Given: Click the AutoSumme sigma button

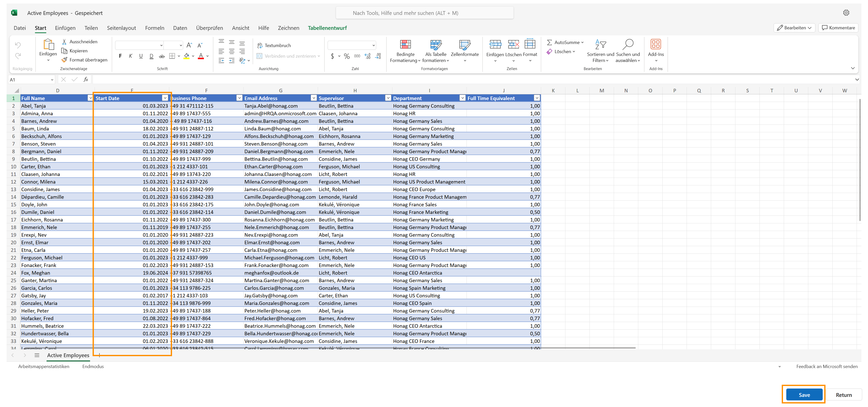Looking at the screenshot, I should [x=565, y=42].
